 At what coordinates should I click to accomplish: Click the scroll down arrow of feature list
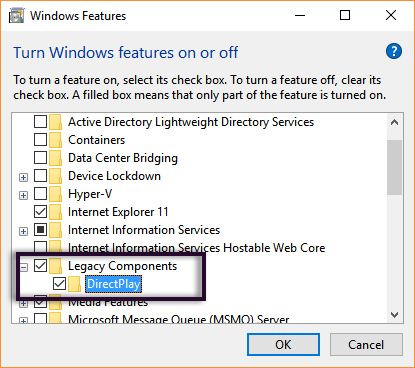[395, 315]
